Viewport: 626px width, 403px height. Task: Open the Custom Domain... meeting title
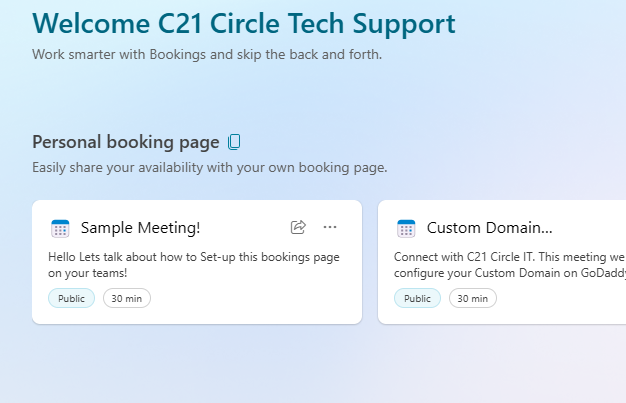click(489, 228)
